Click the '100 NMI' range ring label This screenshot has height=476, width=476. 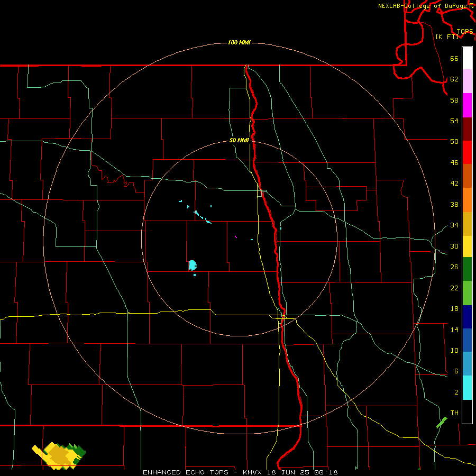pos(239,42)
